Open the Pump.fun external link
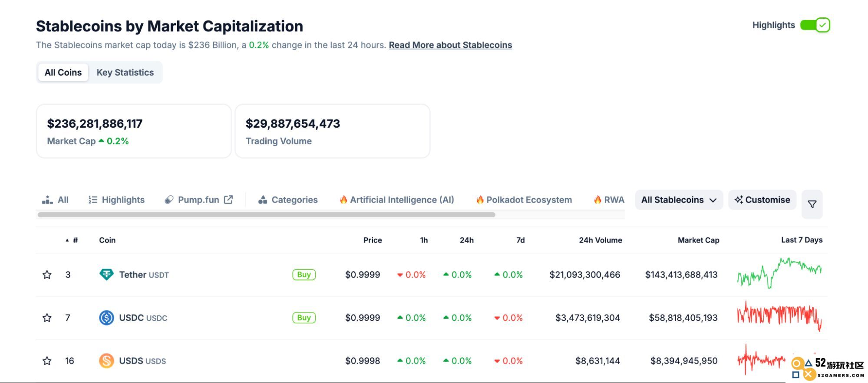This screenshot has height=383, width=868. pyautogui.click(x=199, y=200)
